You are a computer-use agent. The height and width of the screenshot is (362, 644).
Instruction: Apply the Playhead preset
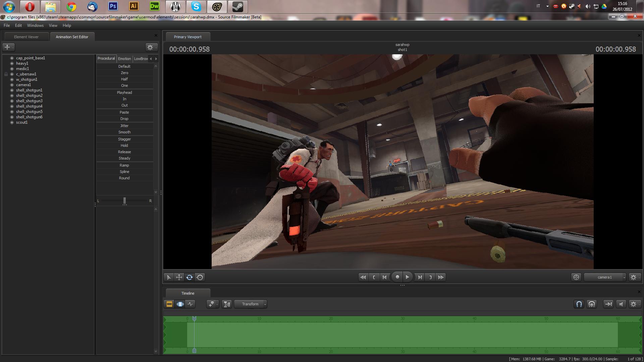click(x=125, y=93)
